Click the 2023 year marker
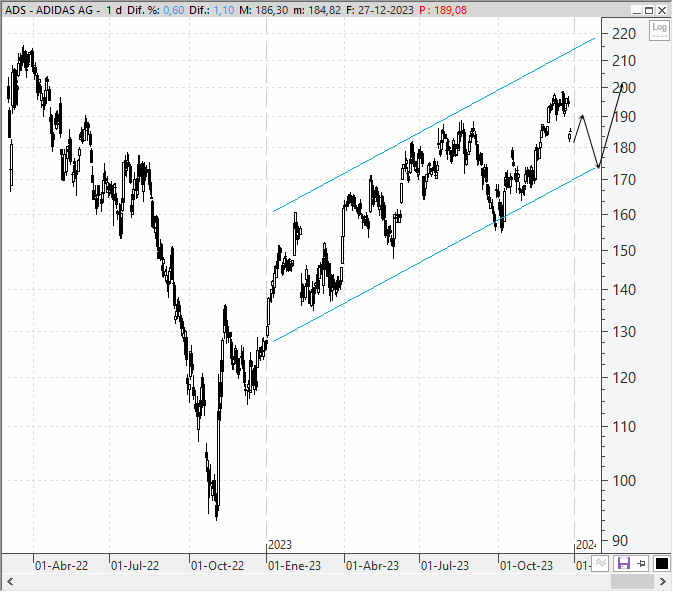This screenshot has height=592, width=673. tap(280, 545)
